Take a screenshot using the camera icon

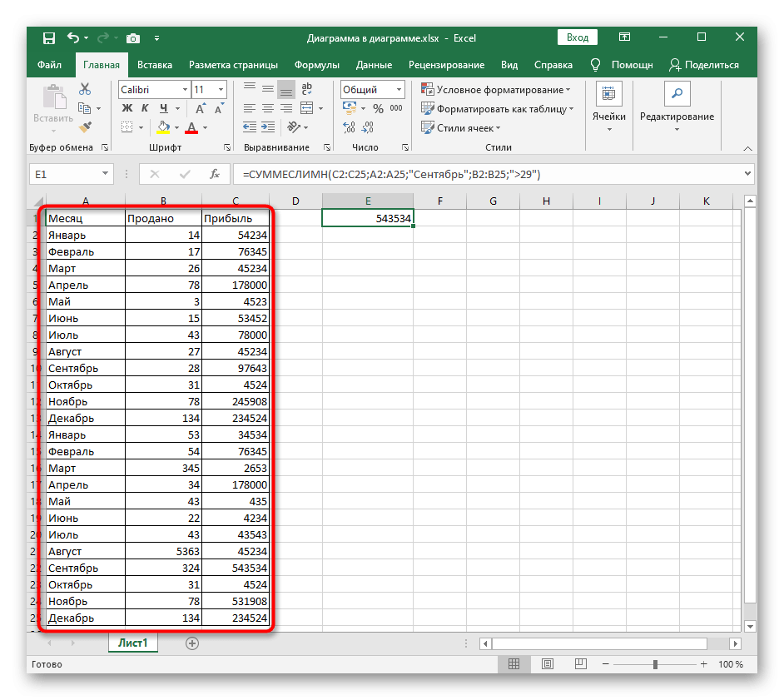pyautogui.click(x=133, y=38)
